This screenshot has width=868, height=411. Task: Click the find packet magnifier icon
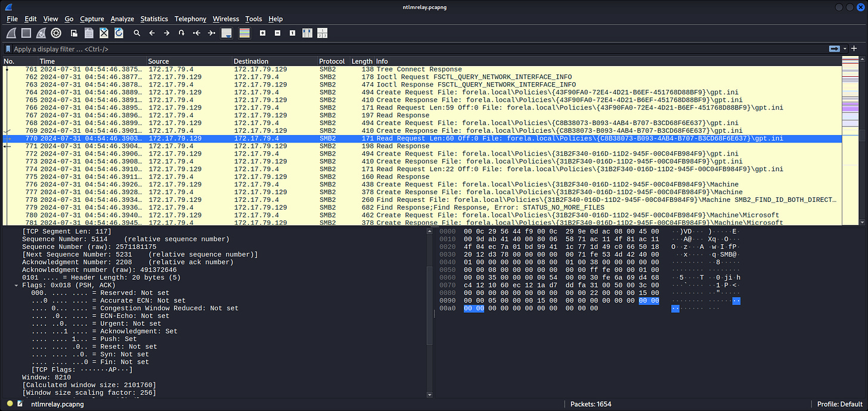137,33
